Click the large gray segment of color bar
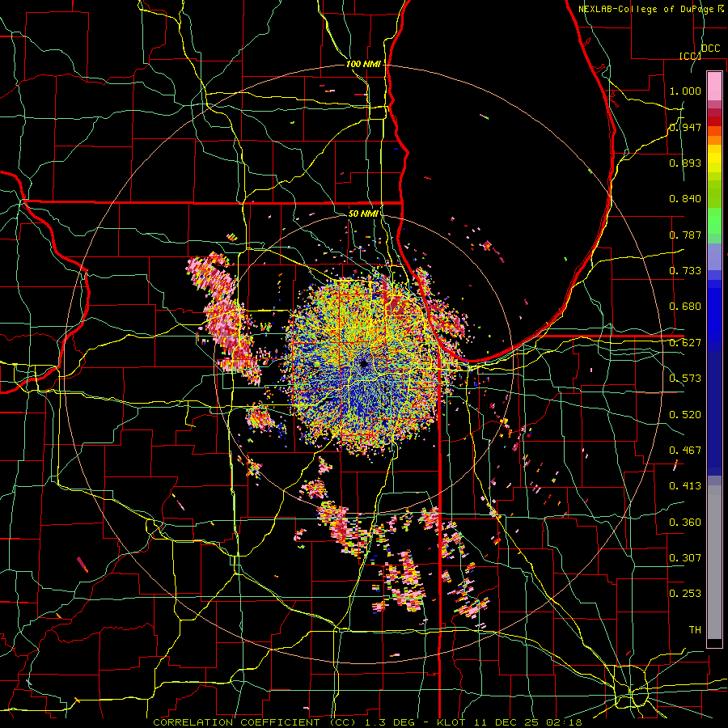 [x=714, y=562]
